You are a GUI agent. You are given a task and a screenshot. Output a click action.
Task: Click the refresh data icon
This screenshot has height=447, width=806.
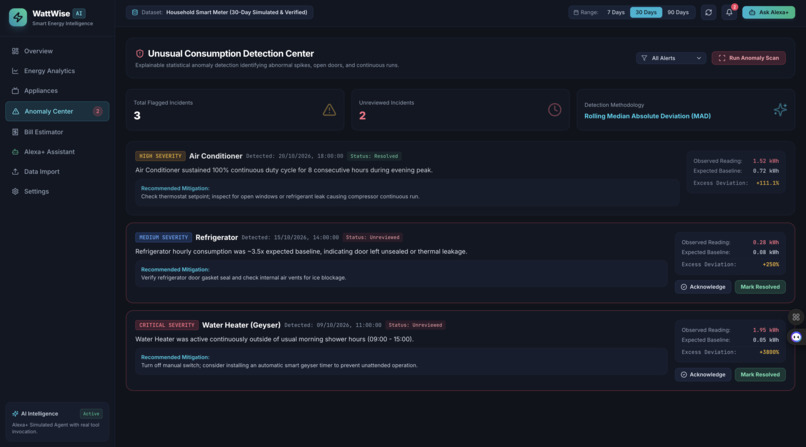(x=708, y=12)
